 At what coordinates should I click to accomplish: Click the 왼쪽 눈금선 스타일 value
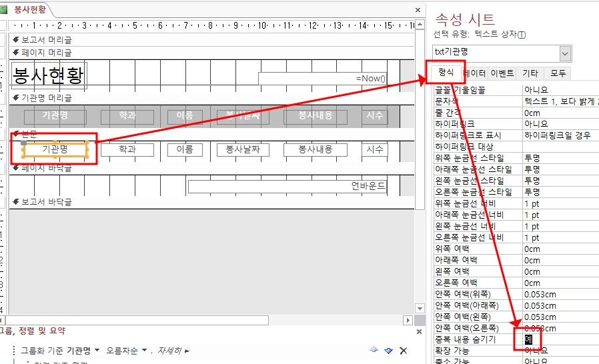(x=560, y=181)
